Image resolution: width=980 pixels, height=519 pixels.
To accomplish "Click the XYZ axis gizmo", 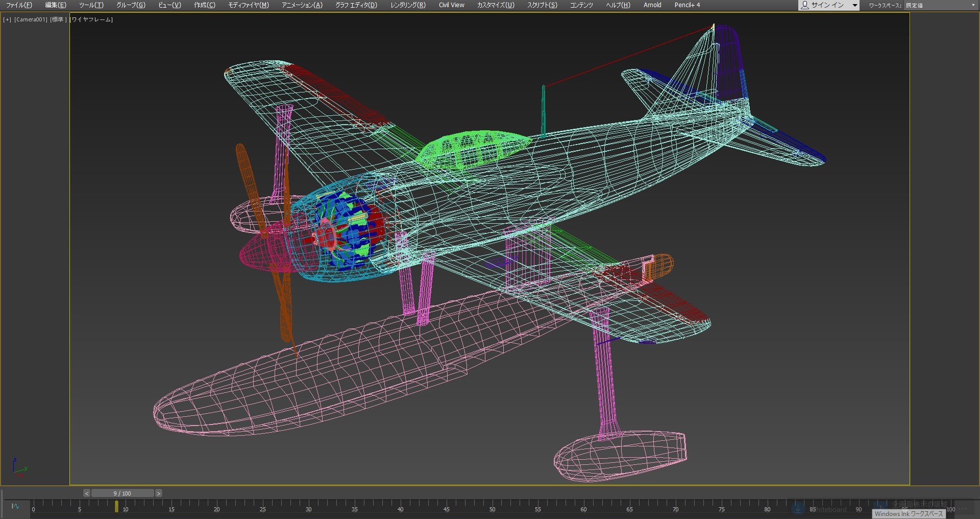I will (x=19, y=468).
